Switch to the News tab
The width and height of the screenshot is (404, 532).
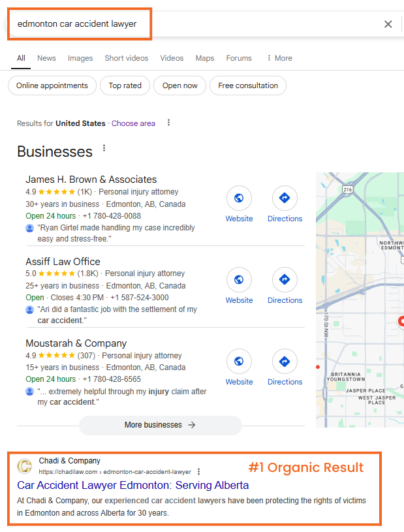point(46,58)
